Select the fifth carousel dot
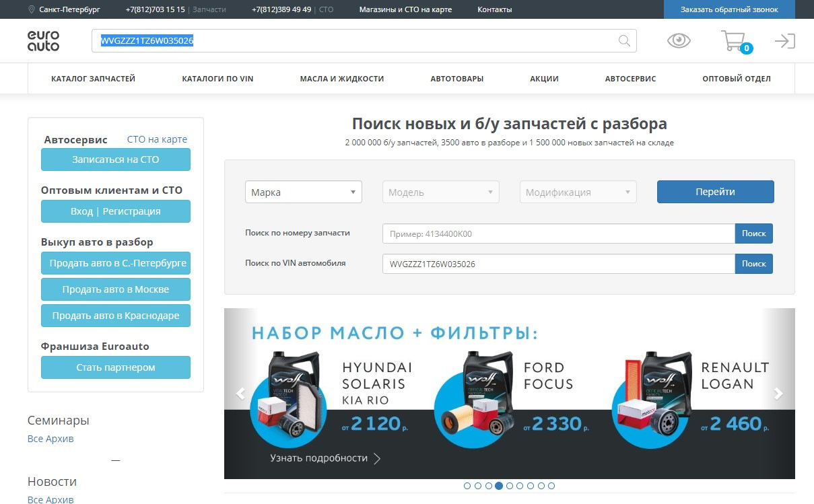Viewport: 814px width, 504px height. click(x=510, y=486)
